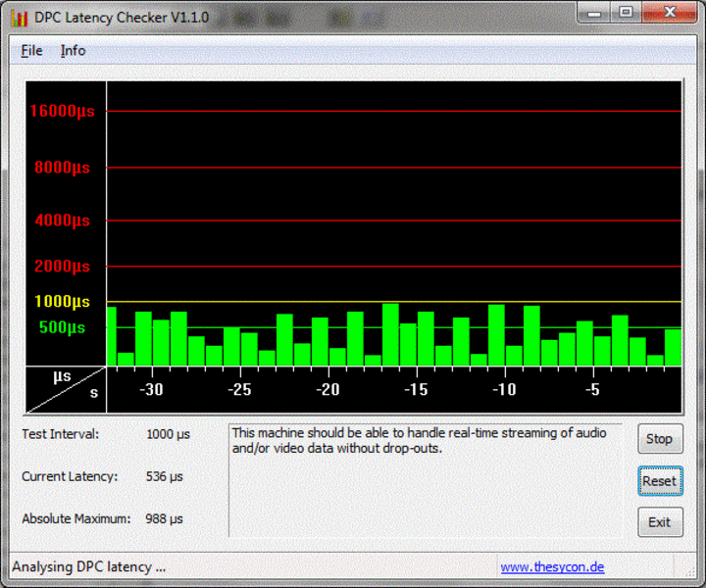Click the µs/s axis unit box

pos(65,389)
